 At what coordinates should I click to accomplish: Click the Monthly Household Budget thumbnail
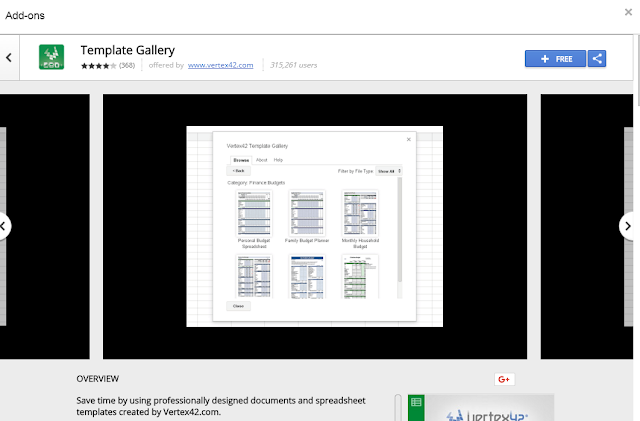(x=360, y=213)
